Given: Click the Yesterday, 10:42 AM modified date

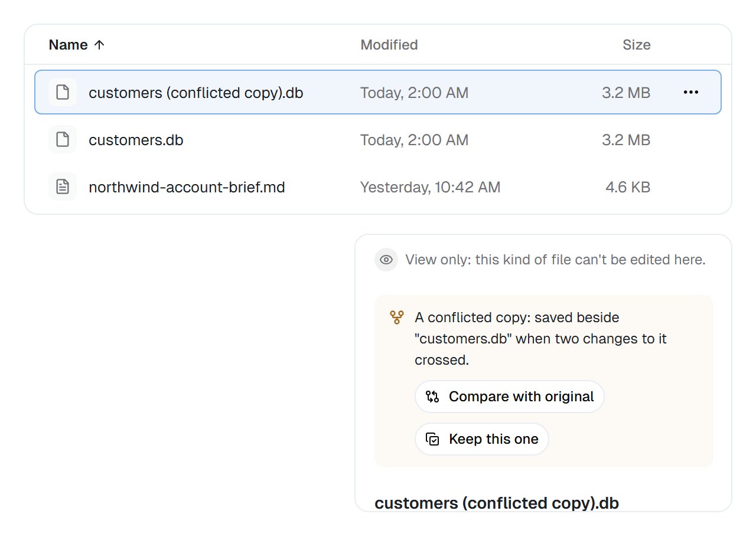Looking at the screenshot, I should tap(431, 187).
